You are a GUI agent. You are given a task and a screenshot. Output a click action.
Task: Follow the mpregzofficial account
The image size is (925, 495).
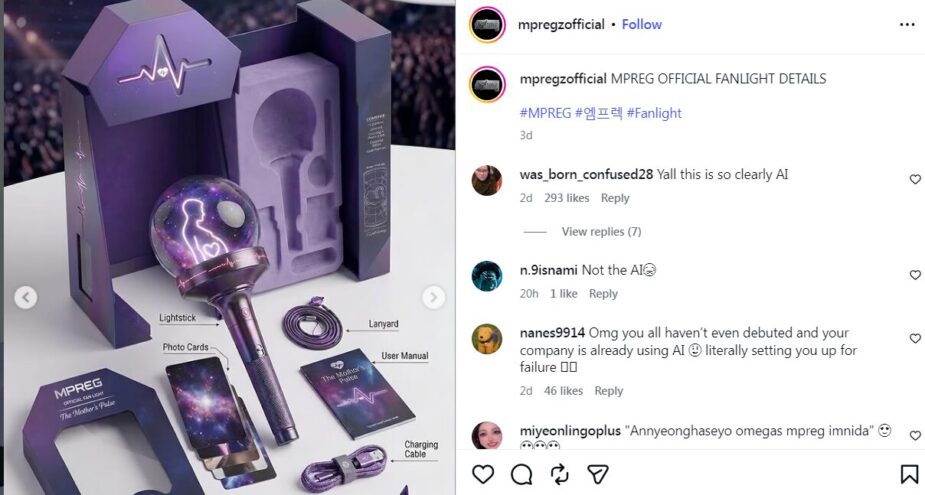click(x=642, y=24)
